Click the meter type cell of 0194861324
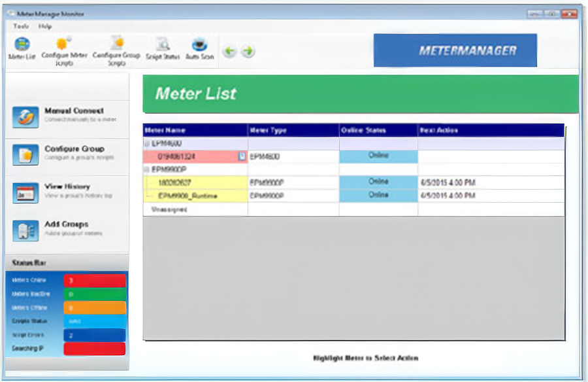Image resolution: width=588 pixels, height=382 pixels. click(293, 156)
